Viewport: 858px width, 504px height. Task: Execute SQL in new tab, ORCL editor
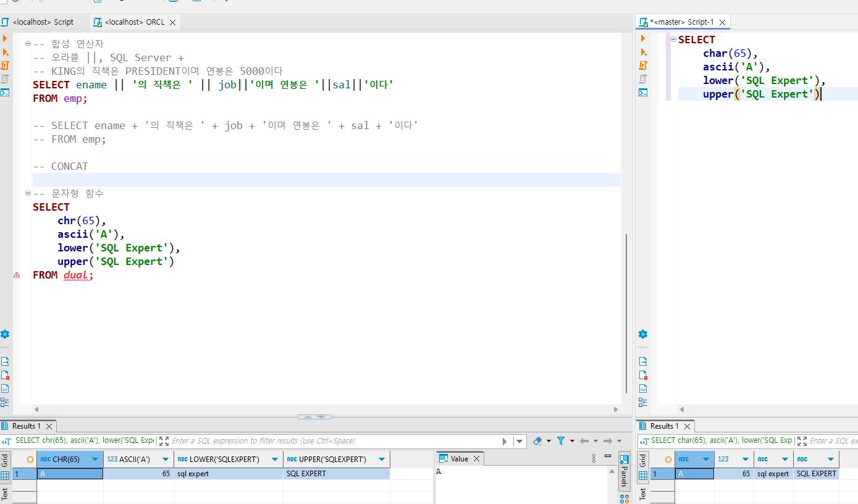[x=5, y=52]
